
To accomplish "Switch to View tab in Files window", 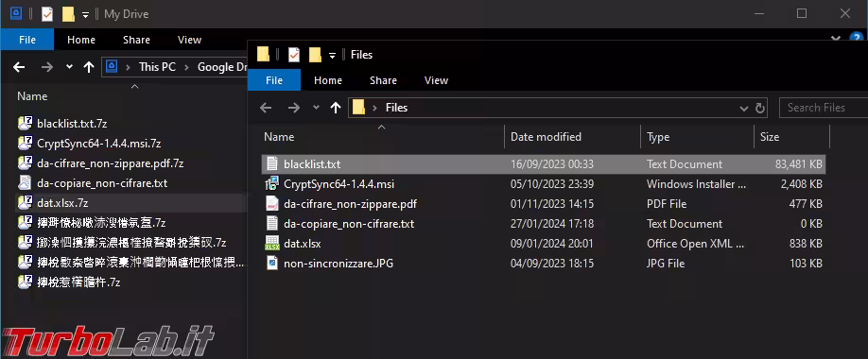I will tap(436, 80).
